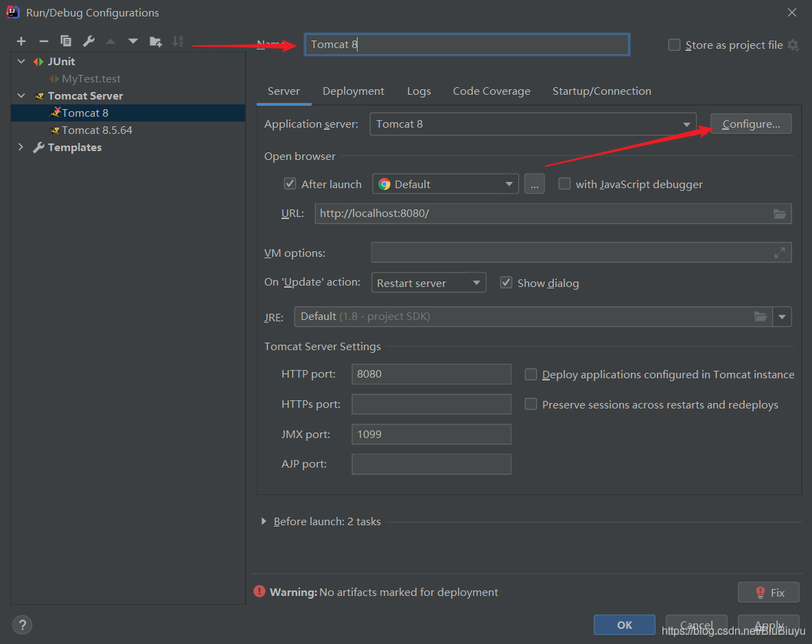Open the Application server dropdown
The height and width of the screenshot is (644, 812).
click(x=533, y=124)
